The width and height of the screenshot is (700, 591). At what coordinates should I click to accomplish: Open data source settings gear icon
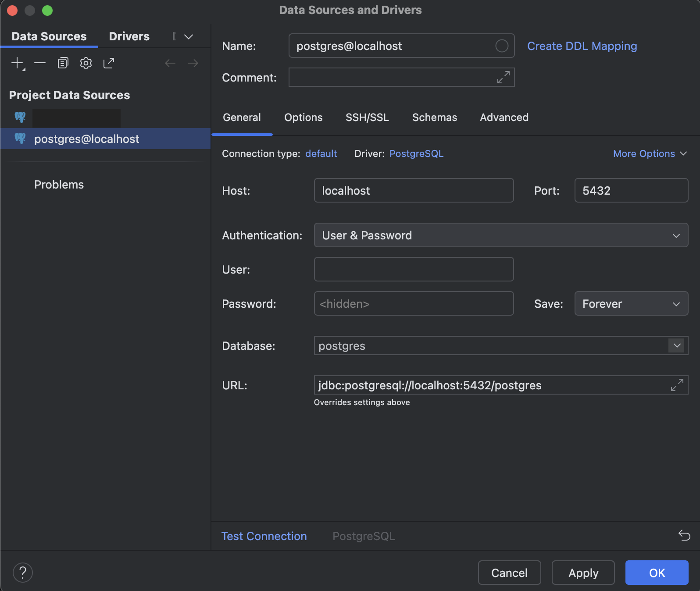pos(86,63)
